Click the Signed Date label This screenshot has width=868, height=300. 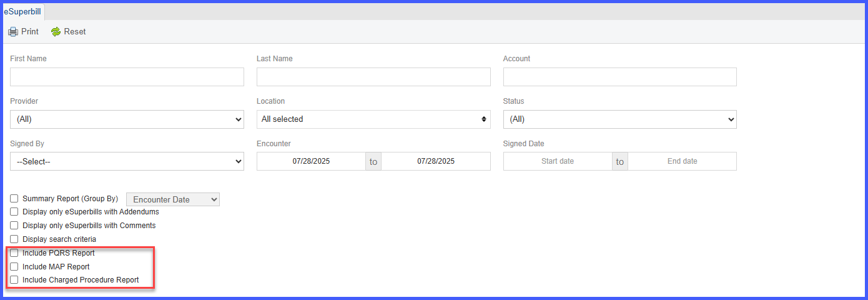click(523, 144)
